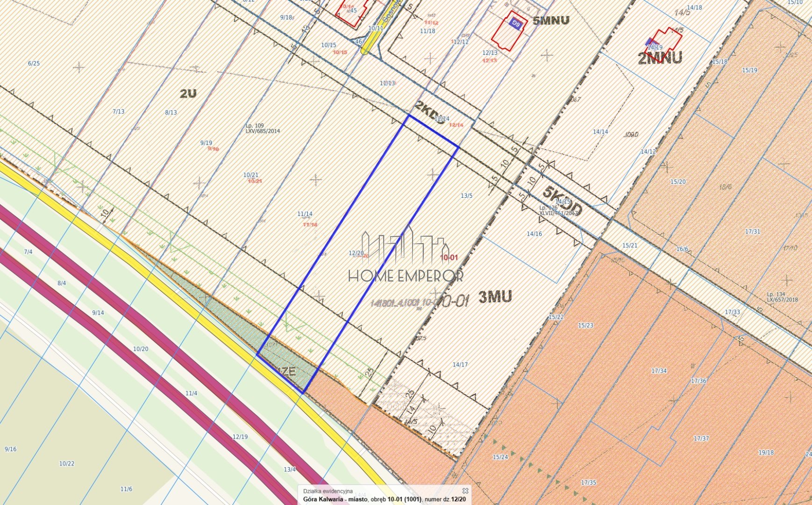Click parcel label 10/22
This screenshot has width=812, height=505.
click(66, 463)
